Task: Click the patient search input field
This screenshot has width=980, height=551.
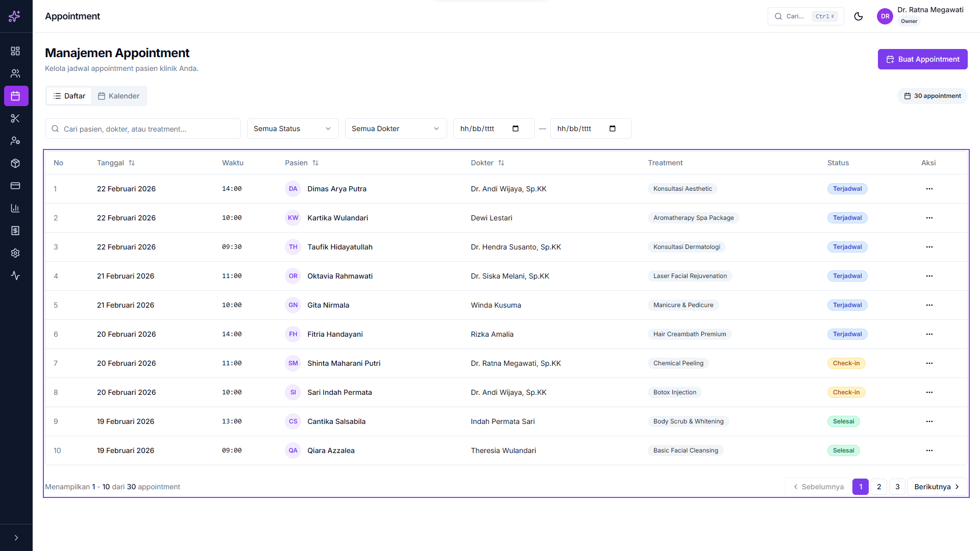Action: pyautogui.click(x=143, y=129)
